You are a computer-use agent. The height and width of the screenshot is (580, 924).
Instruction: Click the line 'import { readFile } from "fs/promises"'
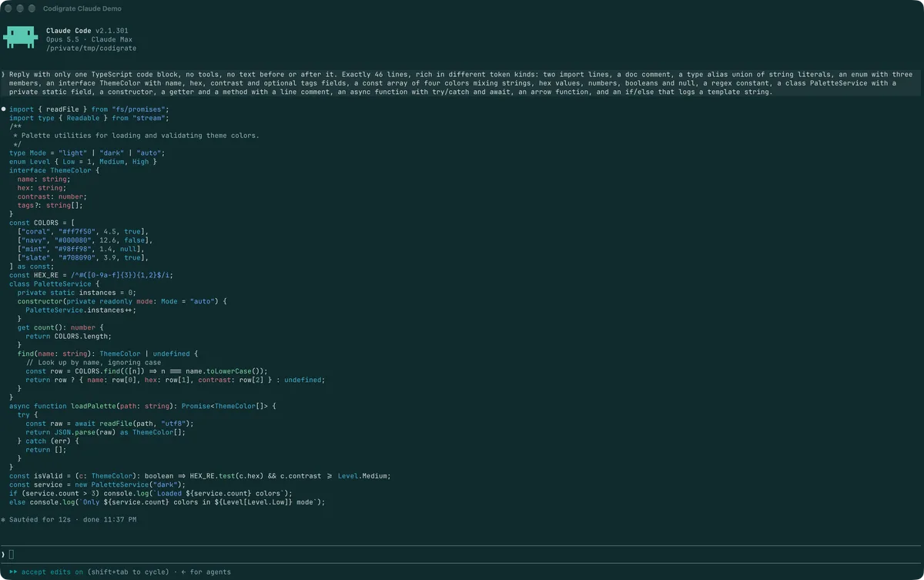(89, 109)
